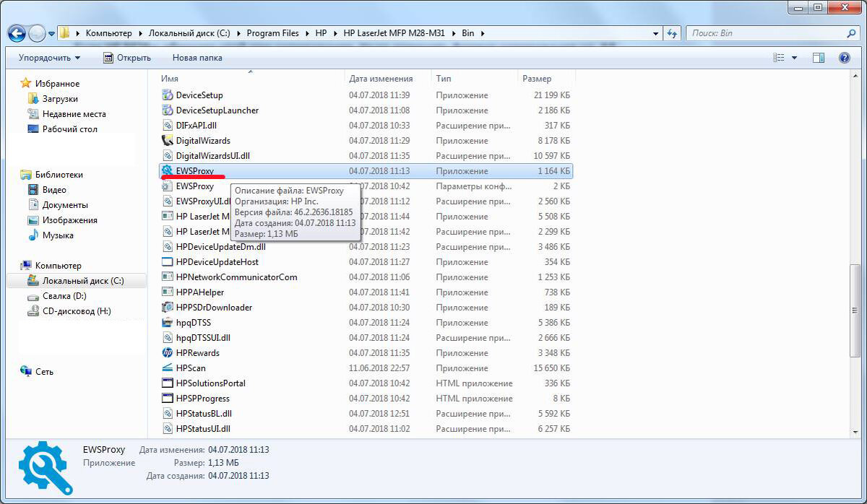This screenshot has width=867, height=504.
Task: Click the refresh button near address bar
Action: click(673, 33)
